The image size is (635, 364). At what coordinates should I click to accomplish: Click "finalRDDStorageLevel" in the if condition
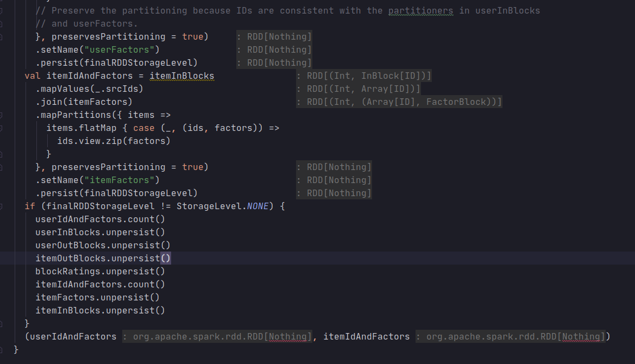100,206
